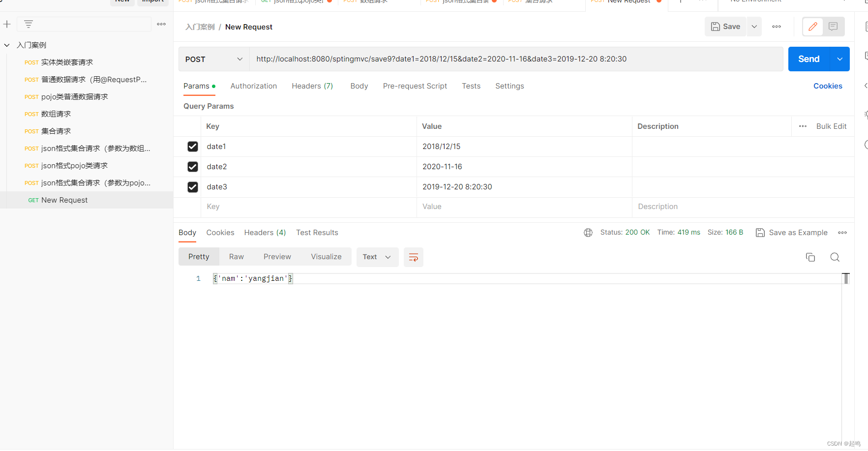
Task: Open the comments icon
Action: tap(833, 27)
